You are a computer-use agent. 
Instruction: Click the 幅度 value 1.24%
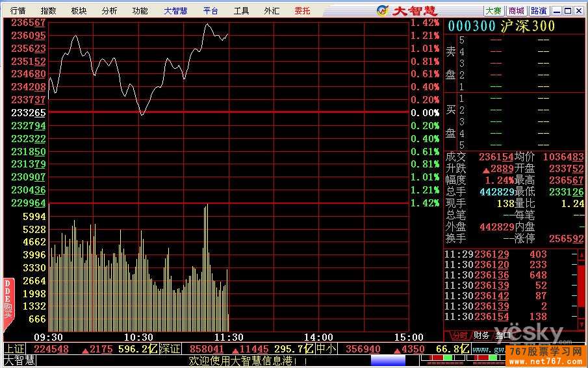click(500, 180)
